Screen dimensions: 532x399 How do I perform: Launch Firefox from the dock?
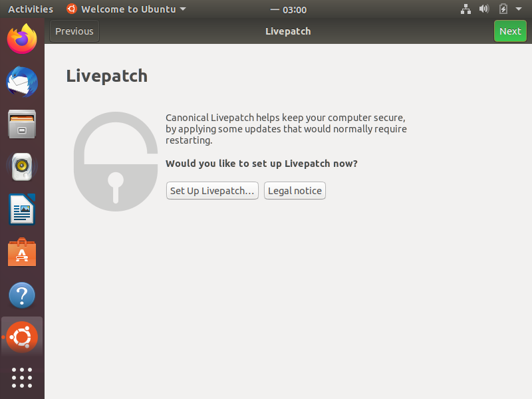(x=22, y=39)
